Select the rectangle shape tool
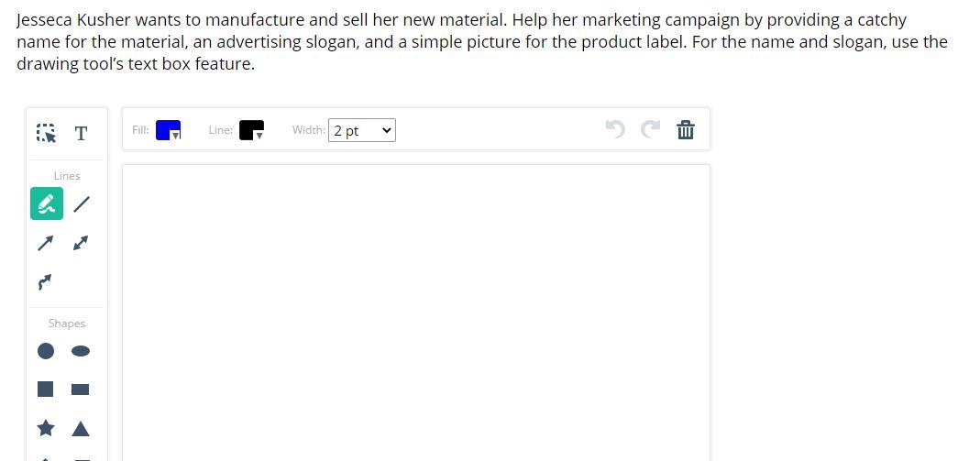Screen dimensions: 980x461 (81, 390)
